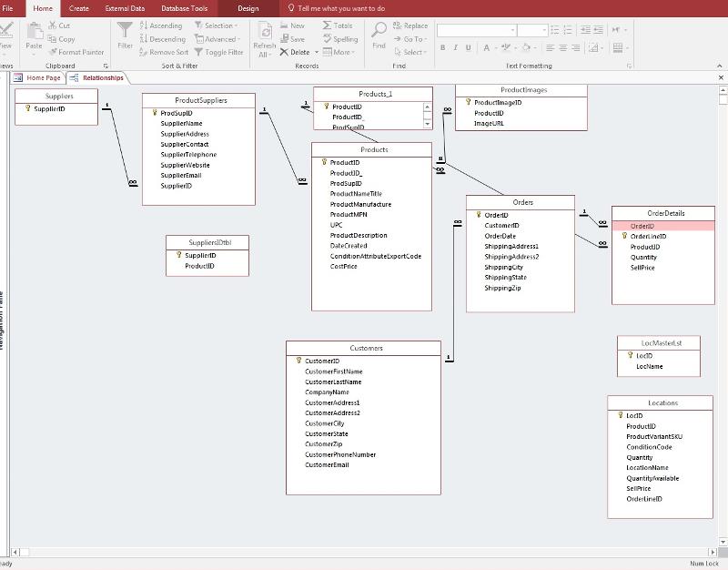
Task: Toggle Underline text formatting
Action: (x=469, y=48)
